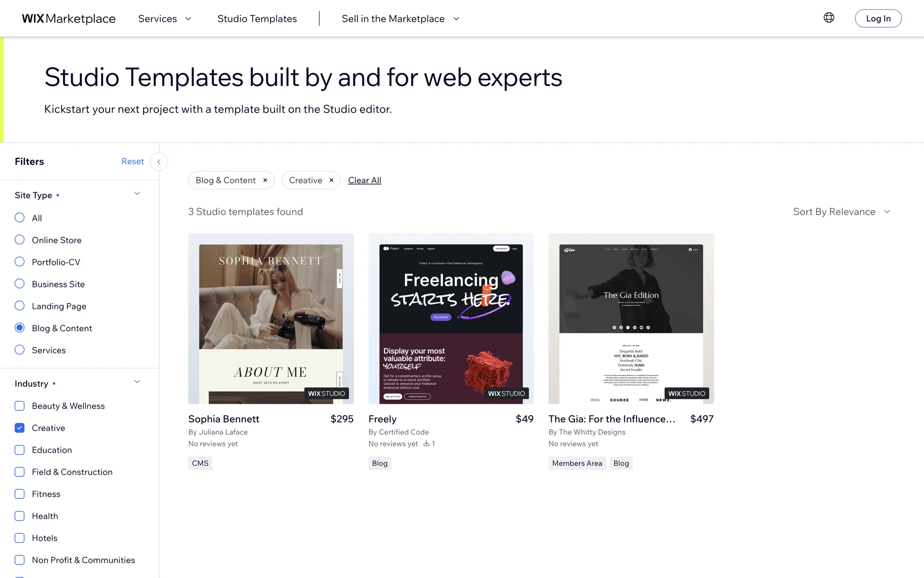Click the WIX Marketplace logo
This screenshot has height=578, width=924.
pyautogui.click(x=69, y=19)
